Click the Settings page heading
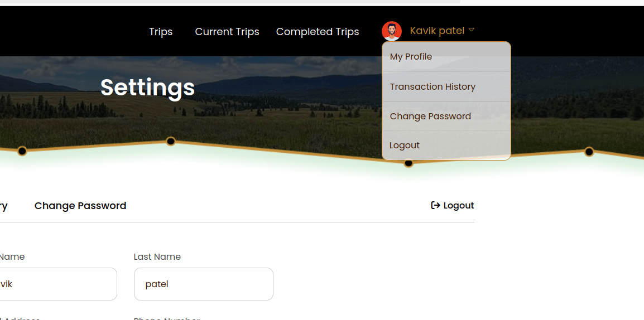Image resolution: width=644 pixels, height=320 pixels. (147, 88)
